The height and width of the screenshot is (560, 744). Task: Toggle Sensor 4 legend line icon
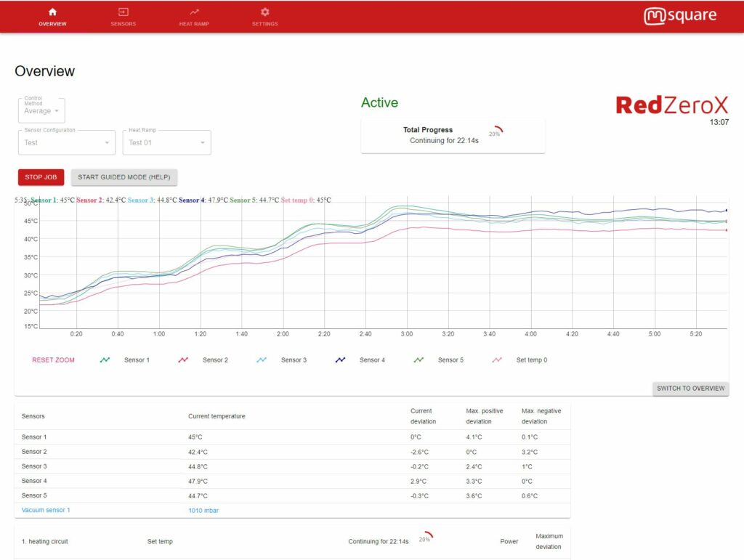coord(340,360)
